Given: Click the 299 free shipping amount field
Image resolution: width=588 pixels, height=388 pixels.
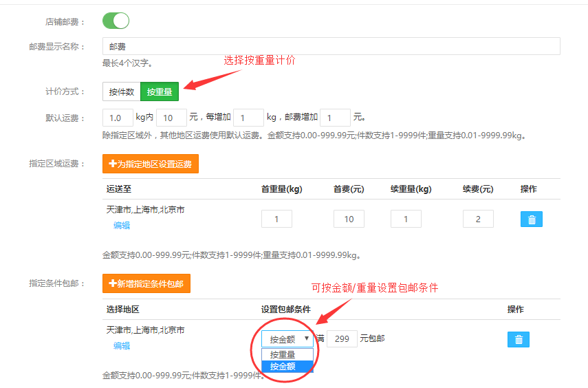Looking at the screenshot, I should click(x=342, y=339).
